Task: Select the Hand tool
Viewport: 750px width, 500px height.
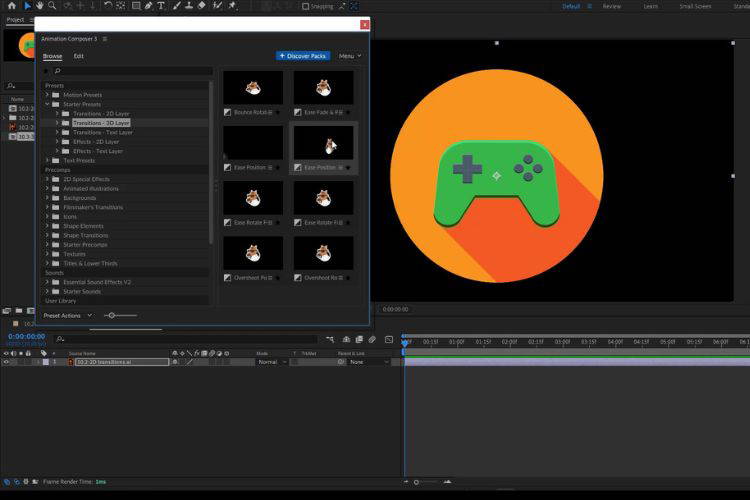Action: pos(39,6)
